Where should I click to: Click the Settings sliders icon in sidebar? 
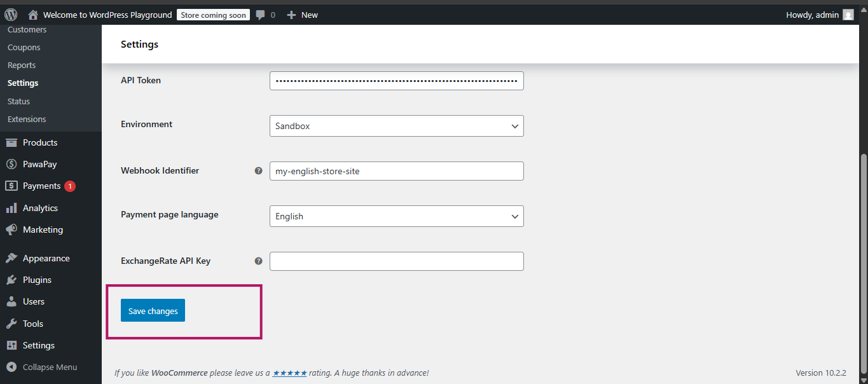click(11, 345)
